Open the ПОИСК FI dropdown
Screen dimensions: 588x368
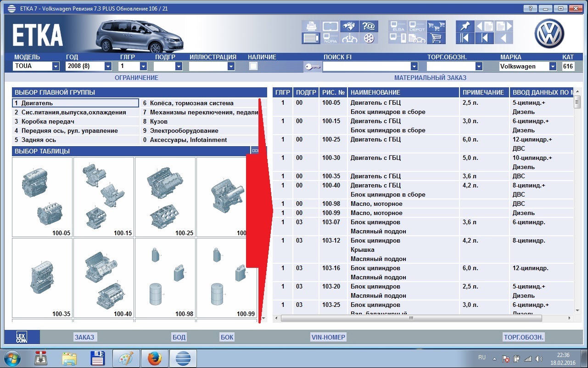tap(414, 66)
